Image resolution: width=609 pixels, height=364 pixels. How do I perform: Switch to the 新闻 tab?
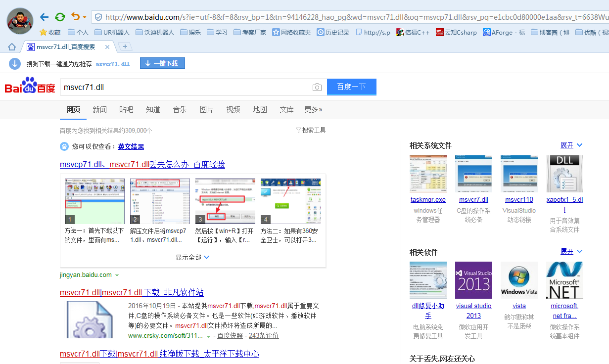click(x=100, y=109)
